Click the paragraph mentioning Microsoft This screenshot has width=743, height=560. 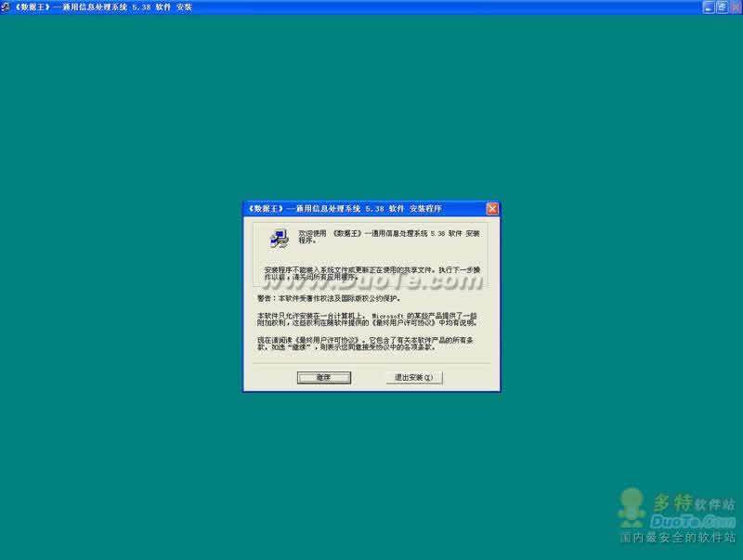coord(367,319)
